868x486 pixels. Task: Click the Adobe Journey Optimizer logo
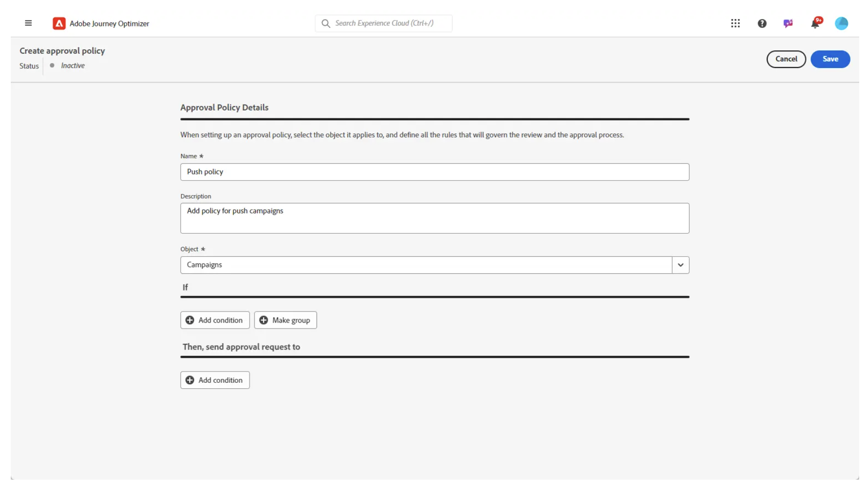point(59,23)
